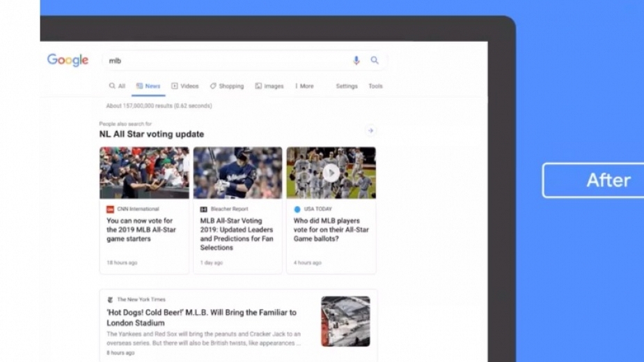Click the 'About 157,000,000 results' text
Viewport: 644px width, 362px height.
[x=159, y=106]
